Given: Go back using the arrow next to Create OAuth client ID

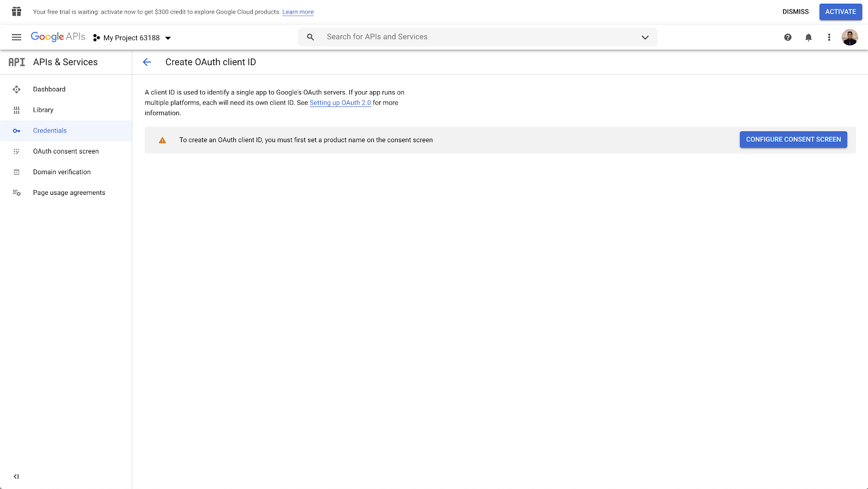Looking at the screenshot, I should point(146,62).
